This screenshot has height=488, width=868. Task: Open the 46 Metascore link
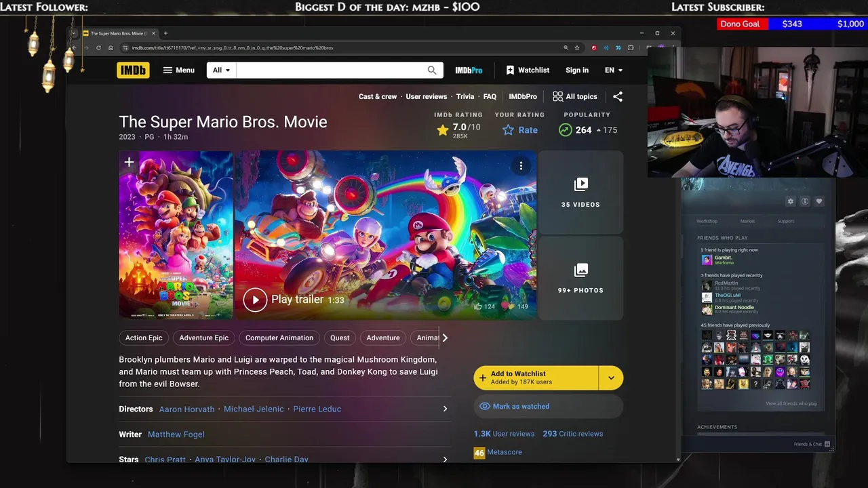(x=498, y=452)
